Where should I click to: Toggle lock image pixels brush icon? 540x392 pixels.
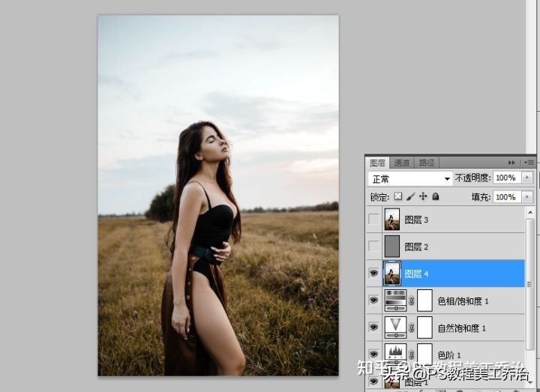pos(410,196)
